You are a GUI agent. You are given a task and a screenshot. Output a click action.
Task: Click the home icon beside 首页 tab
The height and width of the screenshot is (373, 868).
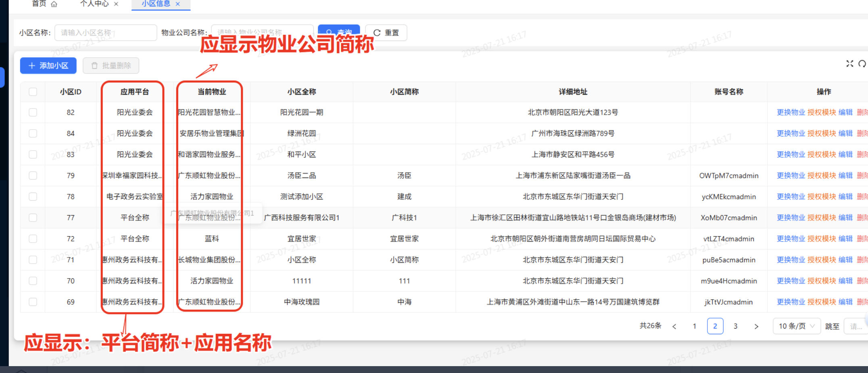[54, 3]
